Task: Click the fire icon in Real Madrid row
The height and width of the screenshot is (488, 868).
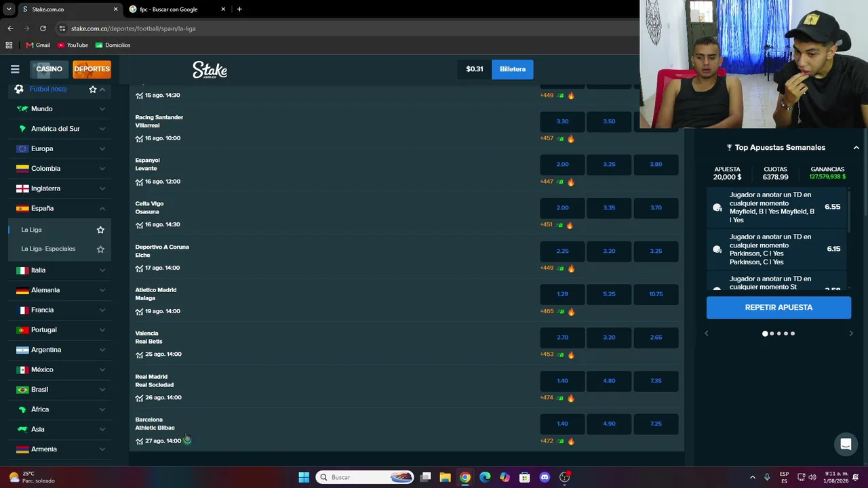Action: [571, 398]
